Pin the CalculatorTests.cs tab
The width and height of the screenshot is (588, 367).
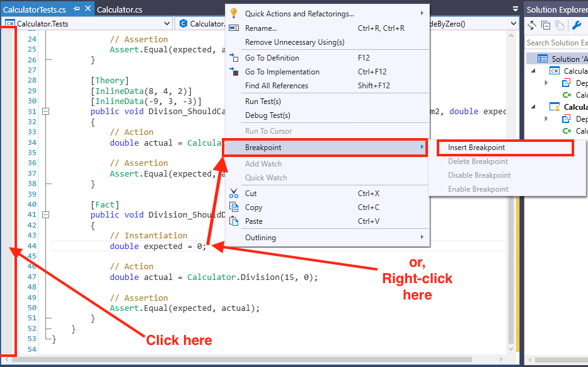click(x=76, y=9)
